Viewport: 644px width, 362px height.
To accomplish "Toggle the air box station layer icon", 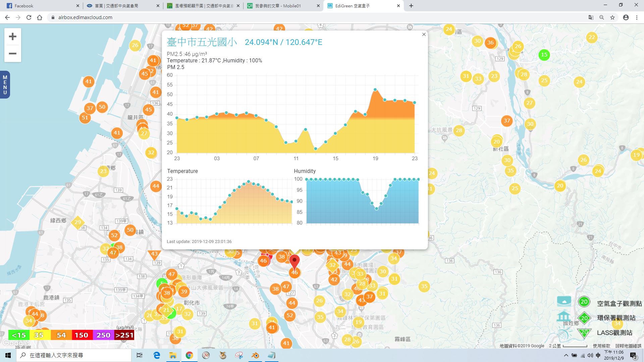I will point(564,301).
